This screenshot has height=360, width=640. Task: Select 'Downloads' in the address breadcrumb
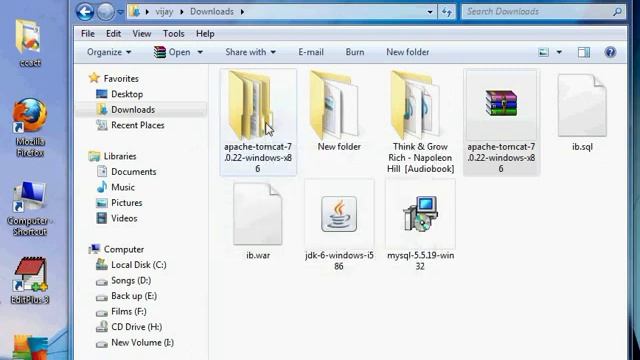pos(212,11)
